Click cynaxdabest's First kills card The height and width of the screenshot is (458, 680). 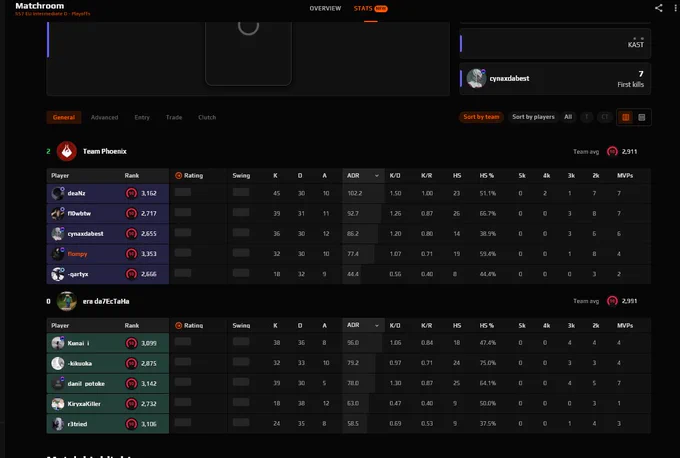point(555,79)
